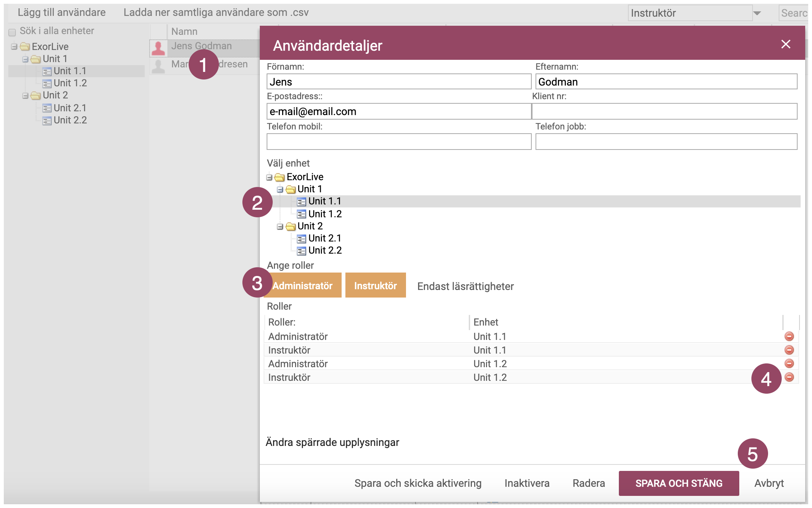812x508 pixels.
Task: Click Jens Godman's avatar icon
Action: pyautogui.click(x=158, y=48)
